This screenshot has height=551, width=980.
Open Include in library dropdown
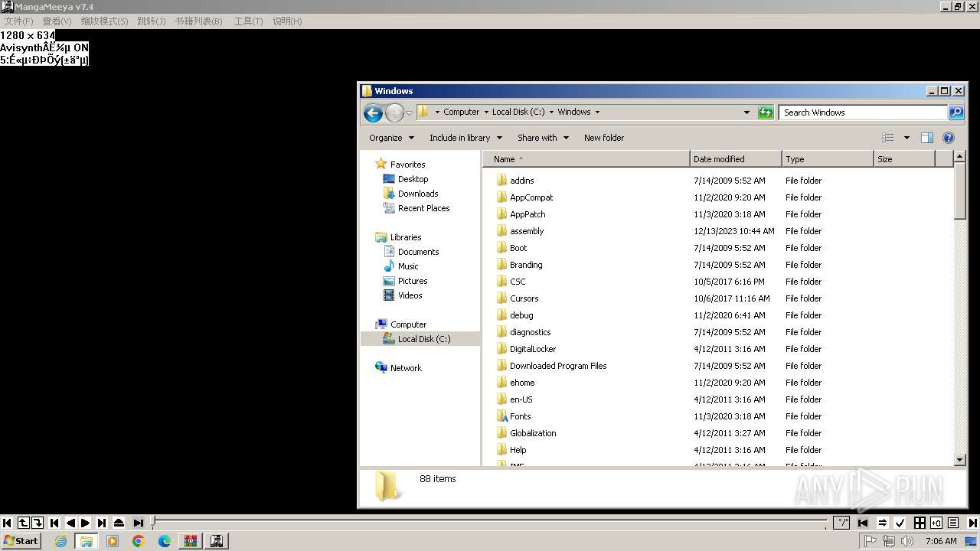click(x=465, y=138)
